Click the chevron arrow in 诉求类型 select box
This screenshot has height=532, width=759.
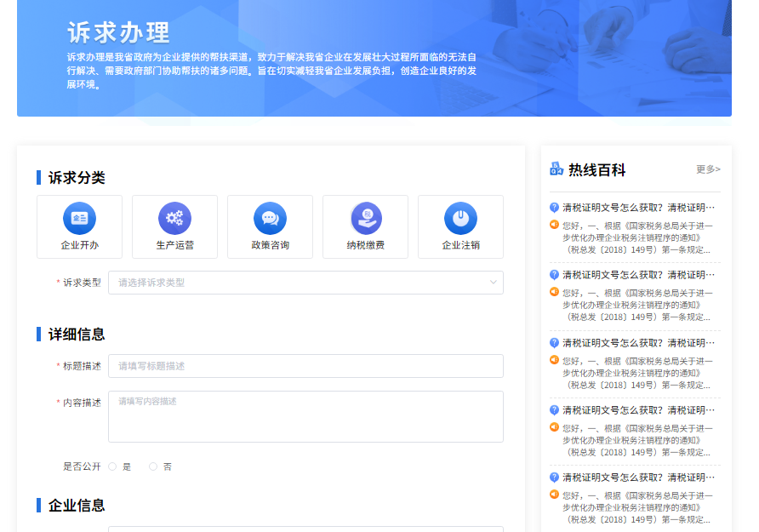coord(493,283)
